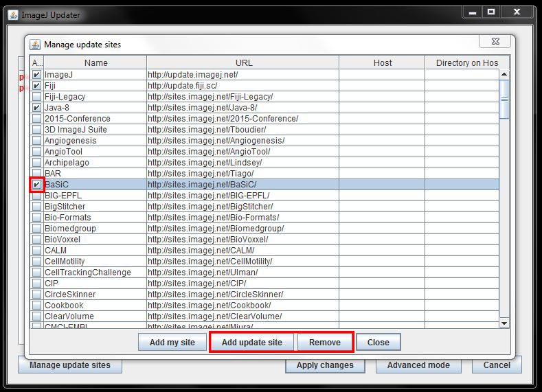This screenshot has width=542, height=392.
Task: Uncheck the Fiji update site checkbox
Action: coord(36,85)
